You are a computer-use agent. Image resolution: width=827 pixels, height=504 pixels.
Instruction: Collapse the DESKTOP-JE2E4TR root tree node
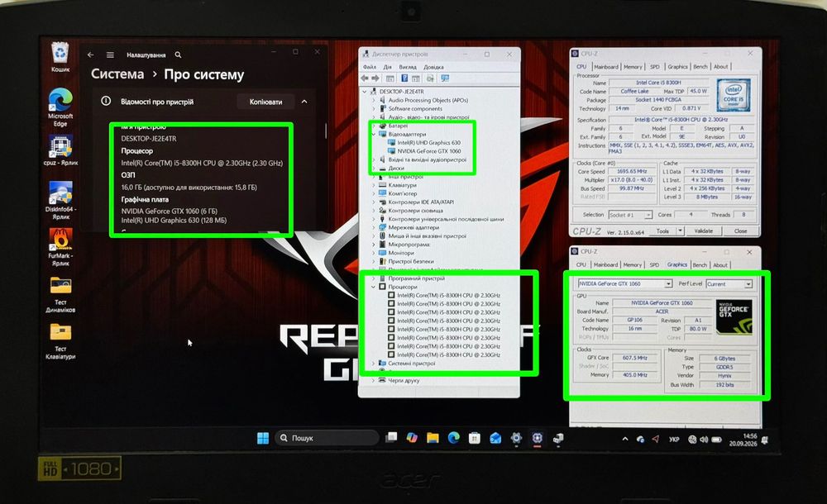(x=365, y=92)
